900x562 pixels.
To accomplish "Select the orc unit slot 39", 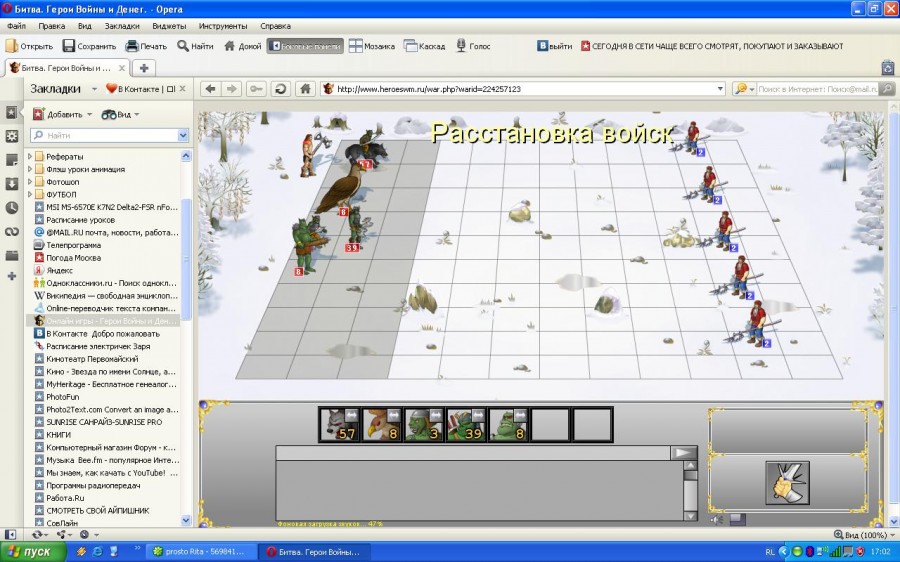I will (x=466, y=425).
